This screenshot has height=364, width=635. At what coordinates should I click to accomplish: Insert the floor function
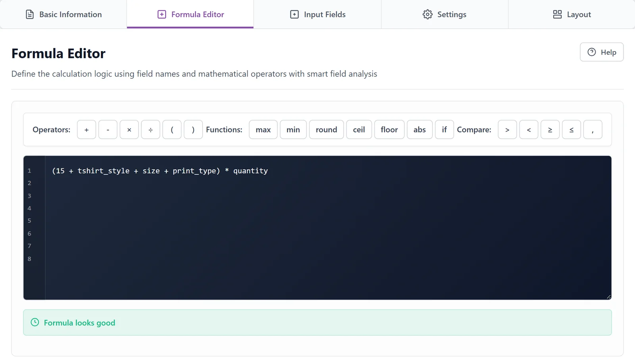(x=389, y=130)
